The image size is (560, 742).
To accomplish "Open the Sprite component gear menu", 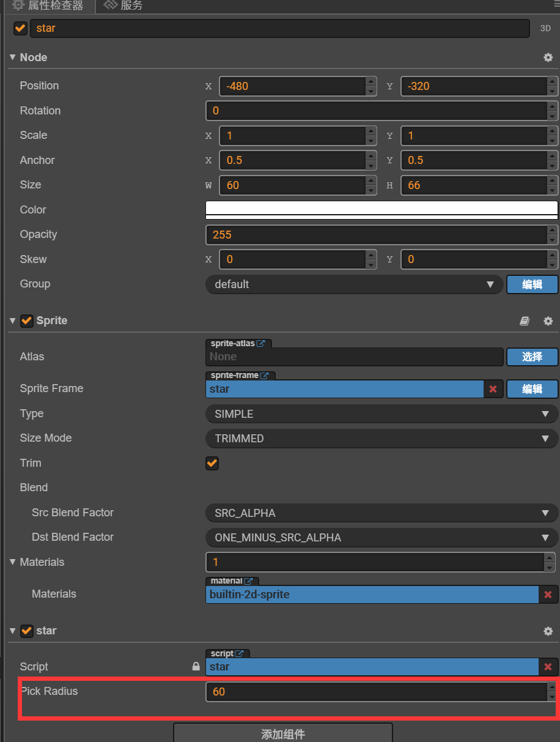I will click(548, 321).
